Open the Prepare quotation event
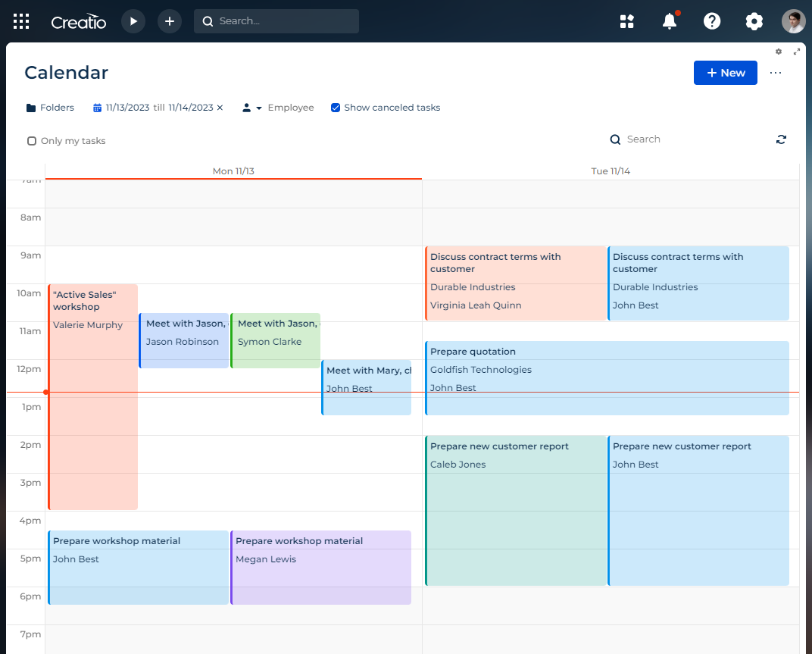 (607, 378)
